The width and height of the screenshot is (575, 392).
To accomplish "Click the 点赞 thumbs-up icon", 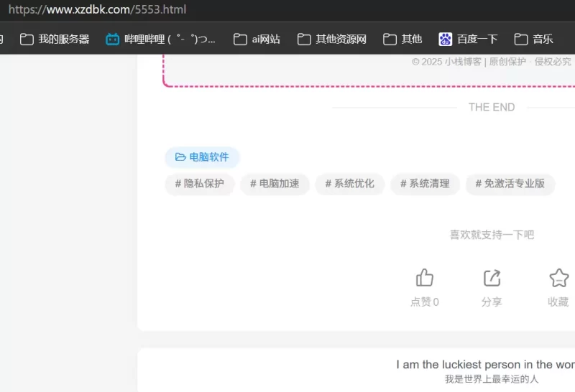I will [x=425, y=278].
